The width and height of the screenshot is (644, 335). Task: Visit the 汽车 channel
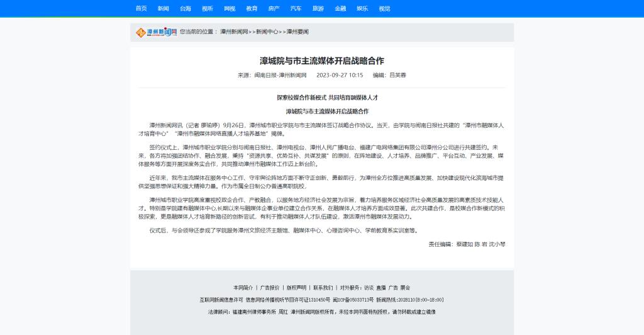(x=296, y=9)
